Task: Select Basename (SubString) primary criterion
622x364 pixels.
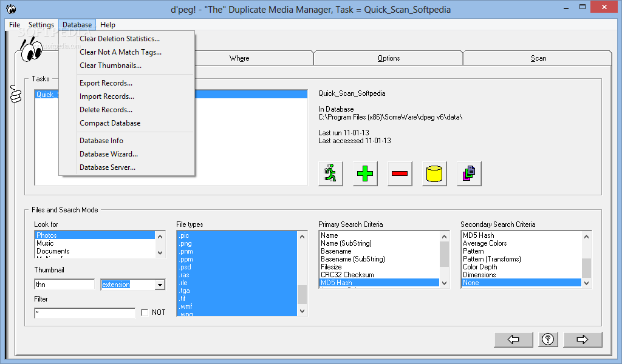Action: [379, 259]
